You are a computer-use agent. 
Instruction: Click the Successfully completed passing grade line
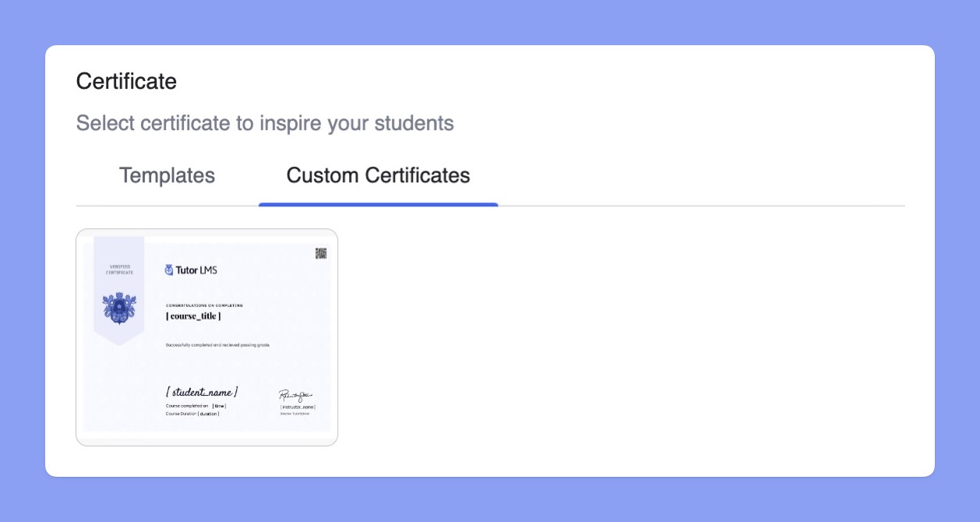(x=217, y=344)
